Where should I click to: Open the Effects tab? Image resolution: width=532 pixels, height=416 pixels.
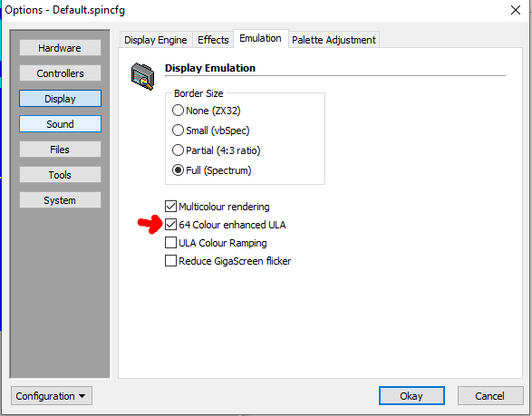pos(213,40)
